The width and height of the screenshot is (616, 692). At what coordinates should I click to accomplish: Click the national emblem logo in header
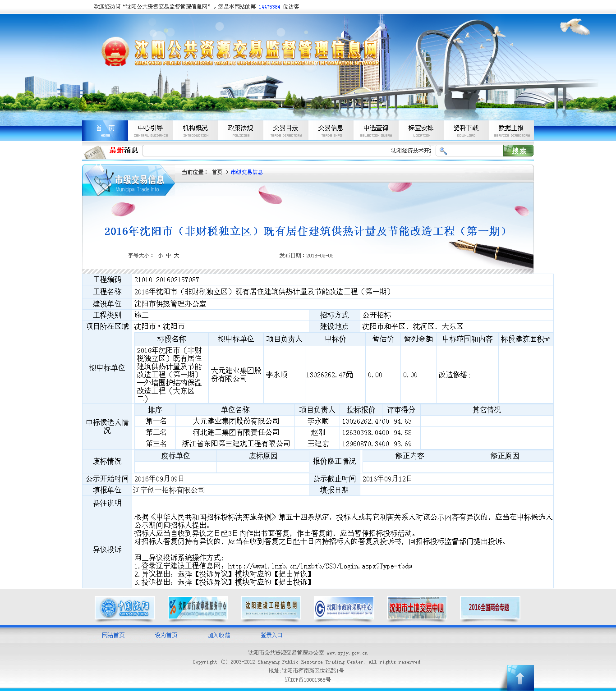tap(115, 52)
